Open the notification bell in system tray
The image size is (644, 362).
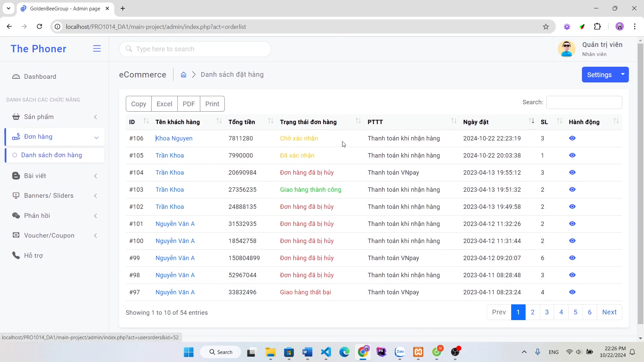coord(632,352)
